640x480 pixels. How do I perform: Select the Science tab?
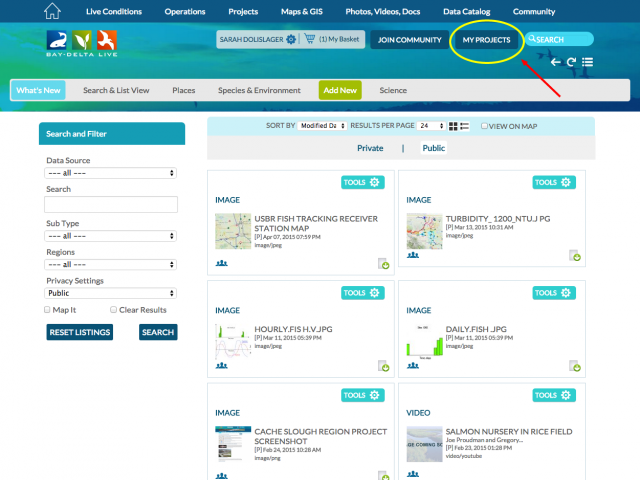pyautogui.click(x=393, y=90)
